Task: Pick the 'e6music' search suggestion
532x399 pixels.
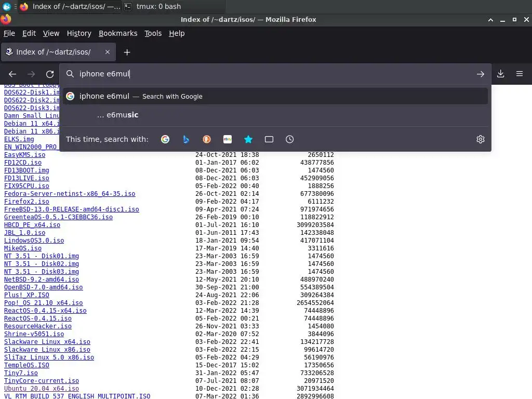Action: coord(275,115)
